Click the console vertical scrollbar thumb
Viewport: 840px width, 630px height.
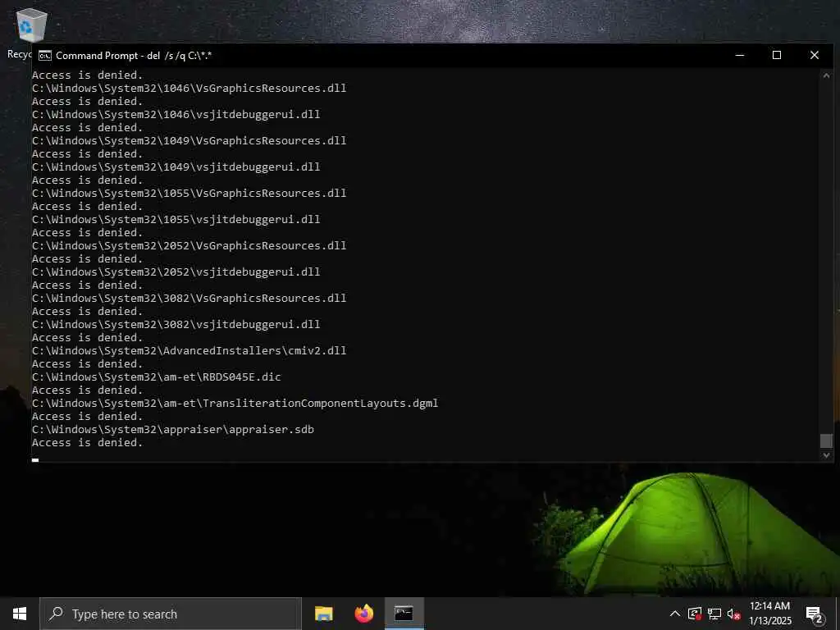click(x=826, y=441)
